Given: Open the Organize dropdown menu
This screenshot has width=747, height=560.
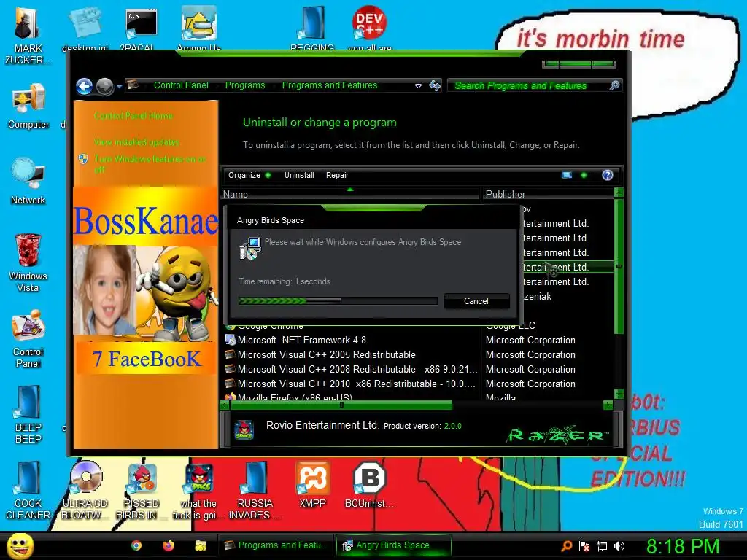Looking at the screenshot, I should pos(249,175).
